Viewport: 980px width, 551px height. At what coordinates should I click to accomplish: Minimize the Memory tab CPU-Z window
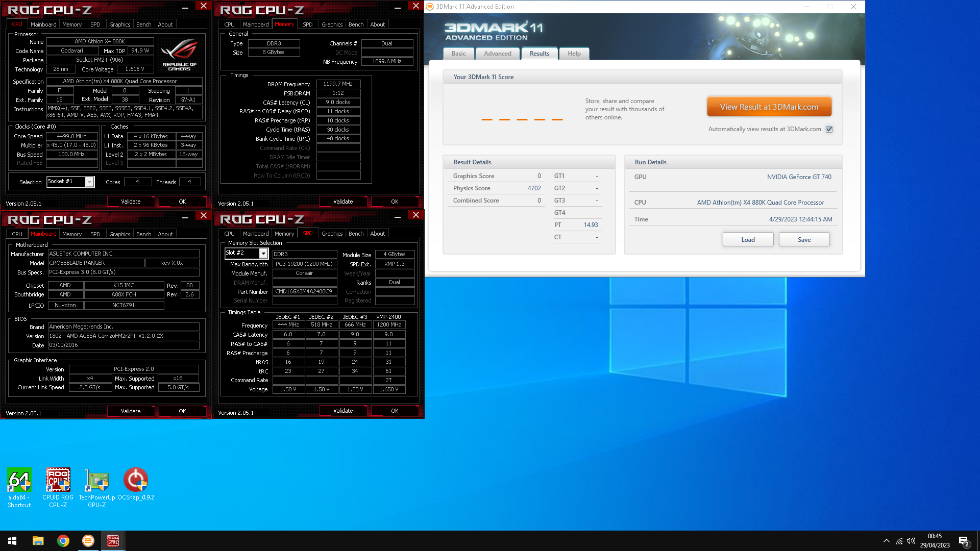pyautogui.click(x=398, y=7)
